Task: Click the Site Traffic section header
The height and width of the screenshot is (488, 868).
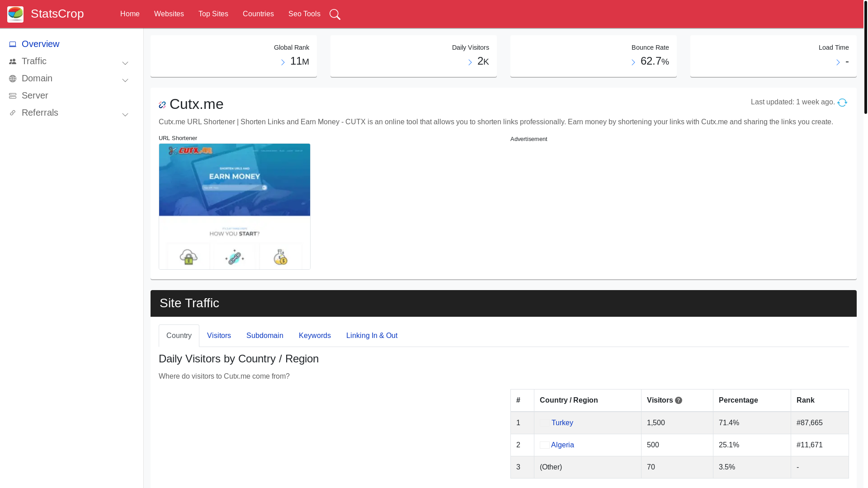Action: point(504,303)
